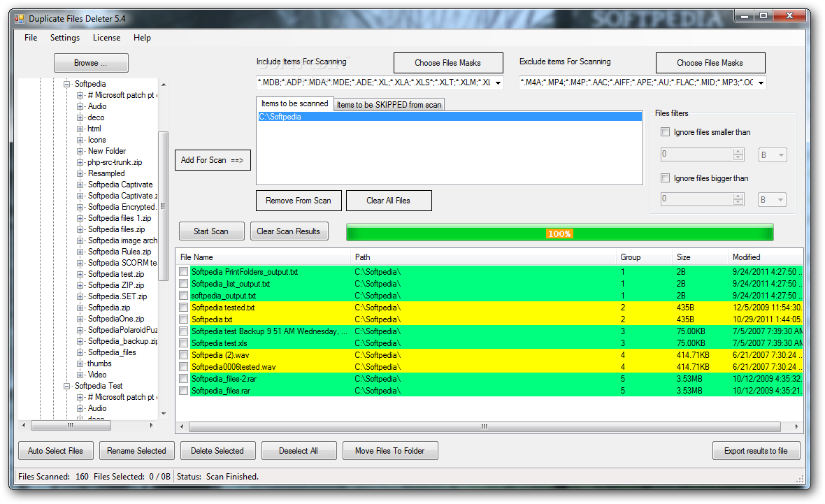Open exclude file masks dropdown
The width and height of the screenshot is (825, 504).
click(x=761, y=82)
